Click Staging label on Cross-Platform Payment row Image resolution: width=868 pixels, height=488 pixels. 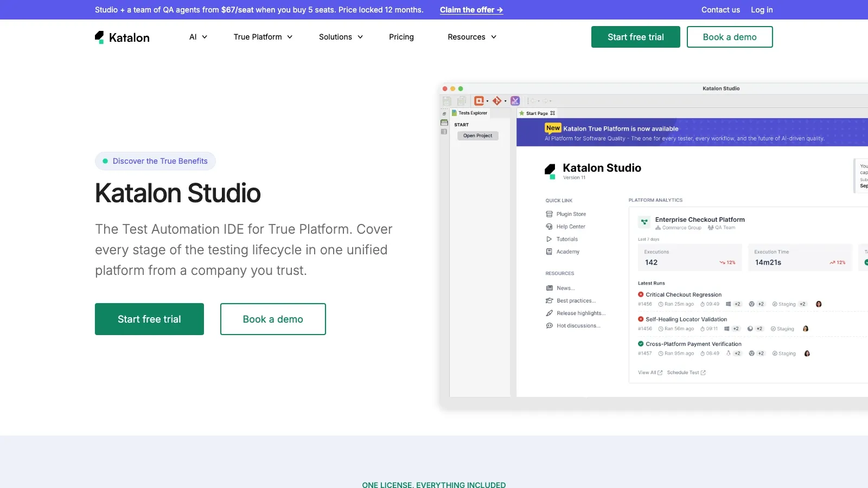784,354
